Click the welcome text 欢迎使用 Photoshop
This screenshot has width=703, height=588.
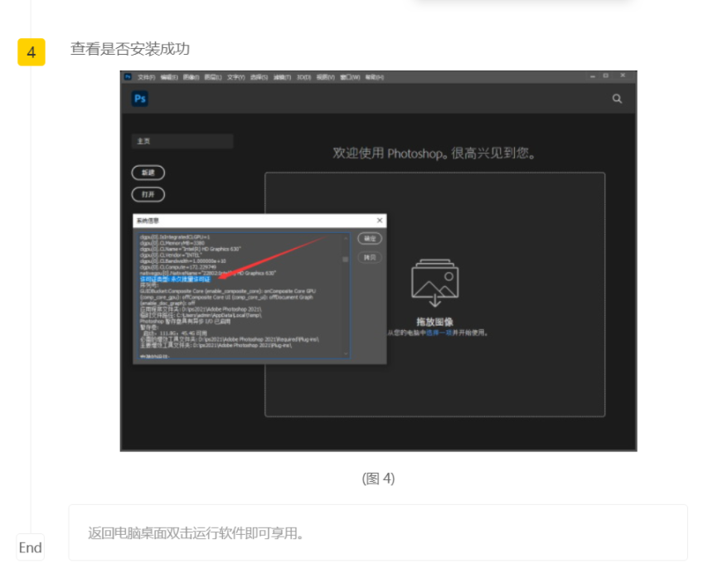[434, 153]
